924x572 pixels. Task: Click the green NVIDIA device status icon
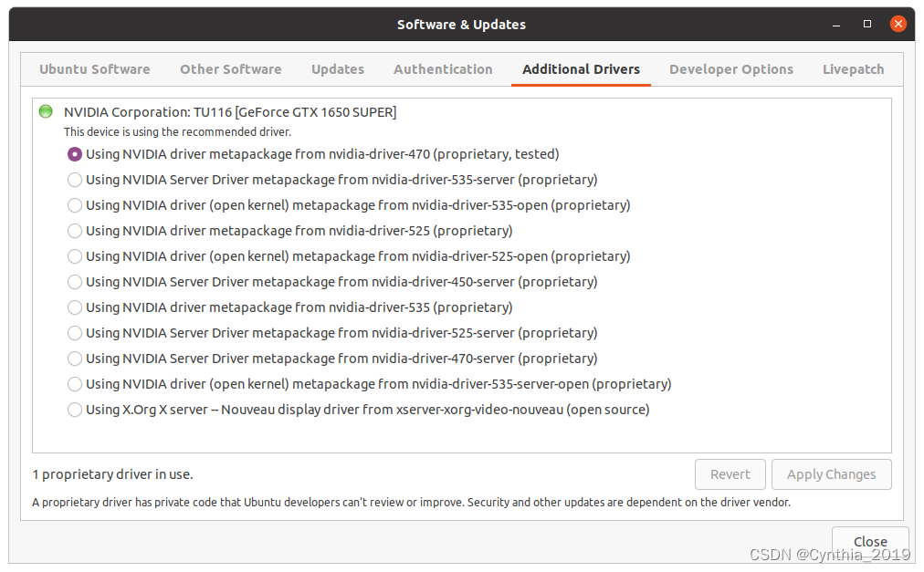point(46,111)
